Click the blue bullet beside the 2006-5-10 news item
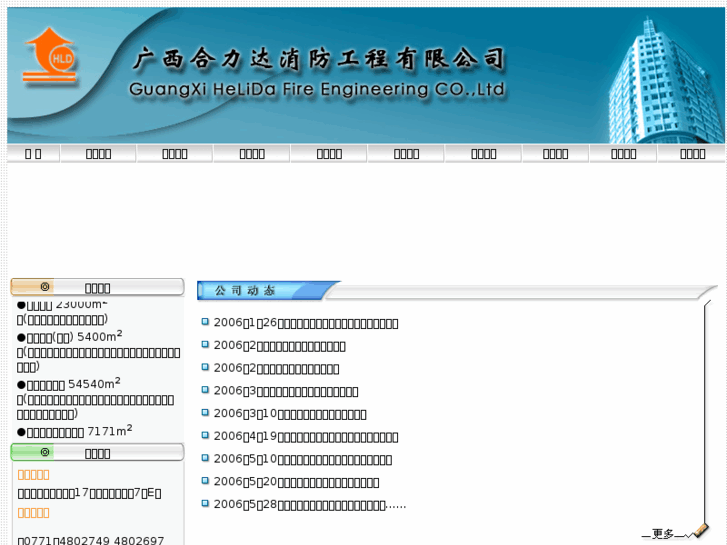The width and height of the screenshot is (727, 545). tap(205, 458)
